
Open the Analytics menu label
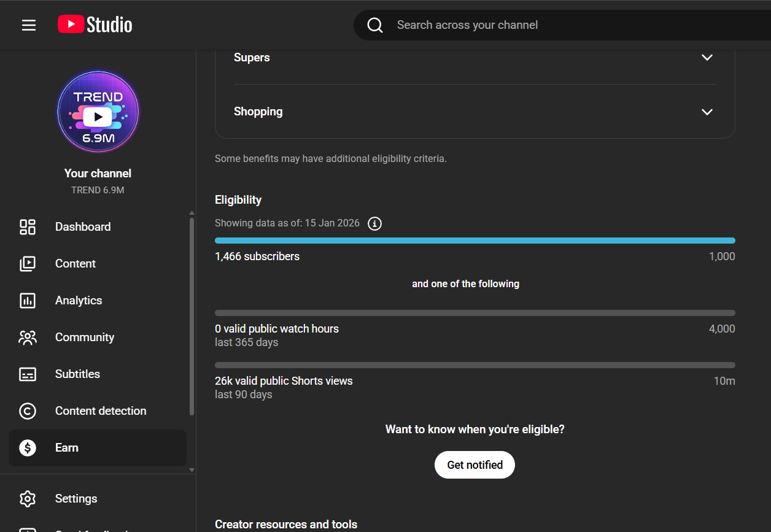click(79, 301)
